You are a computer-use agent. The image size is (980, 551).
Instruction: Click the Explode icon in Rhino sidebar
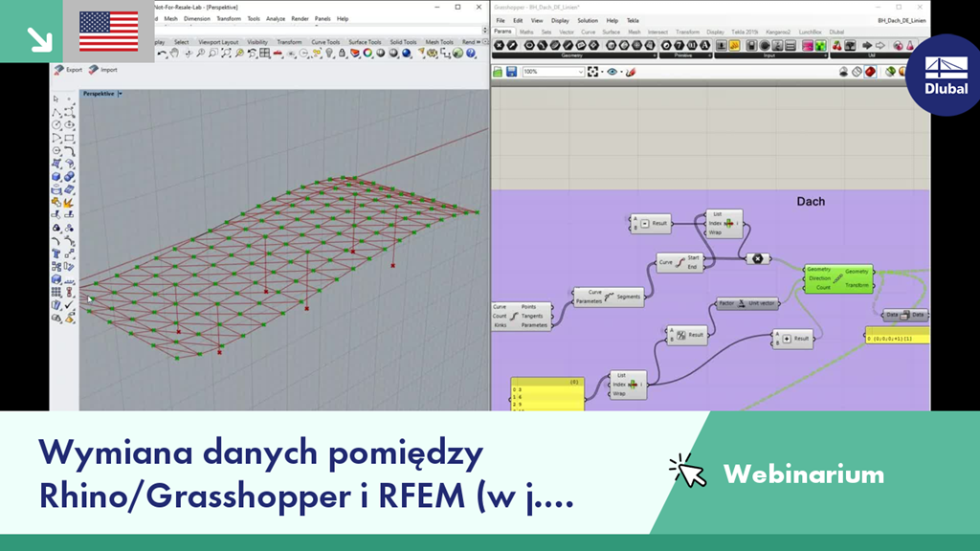69,203
